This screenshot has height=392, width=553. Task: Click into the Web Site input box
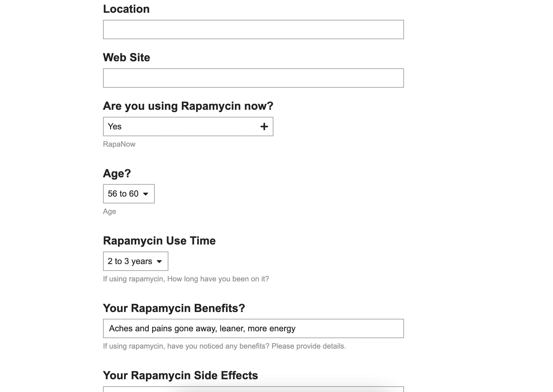253,78
